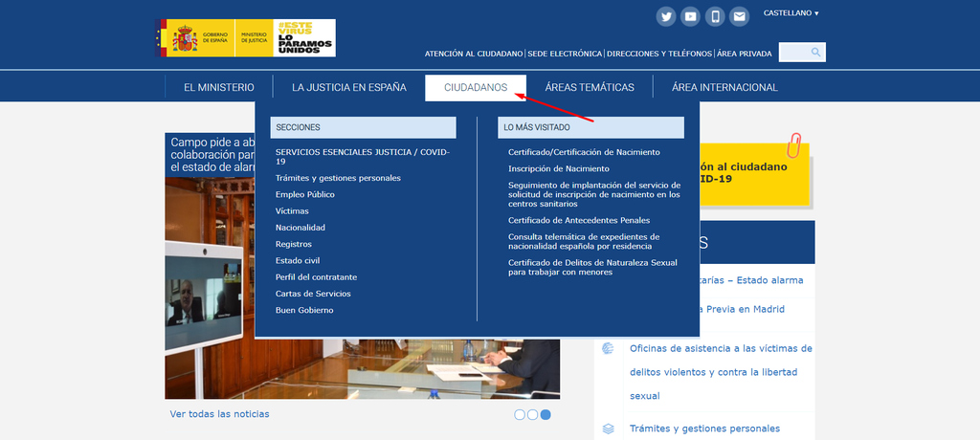Open the EL MINISTERIO menu
Screen dimensions: 980x440
219,87
